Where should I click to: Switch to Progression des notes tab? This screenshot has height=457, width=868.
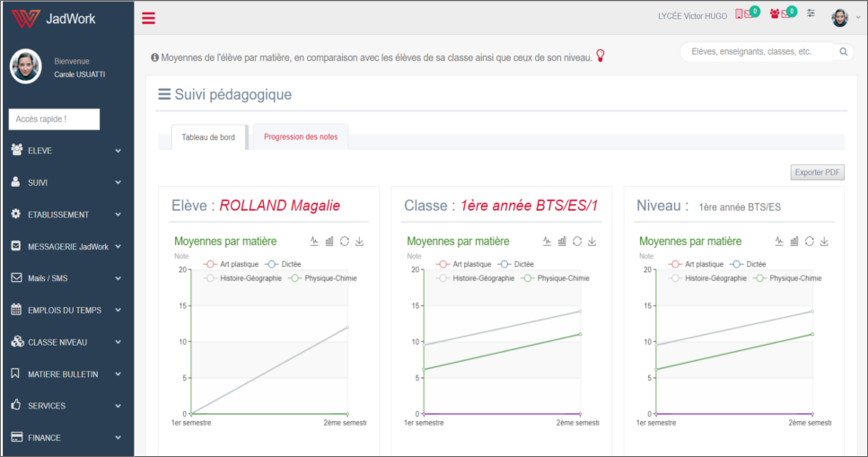click(301, 136)
